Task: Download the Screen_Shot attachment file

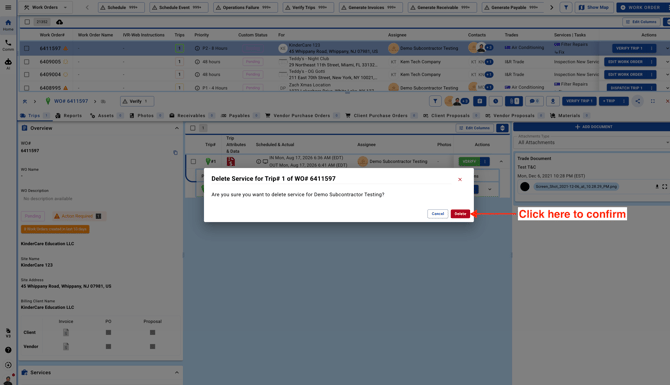Action: (657, 187)
